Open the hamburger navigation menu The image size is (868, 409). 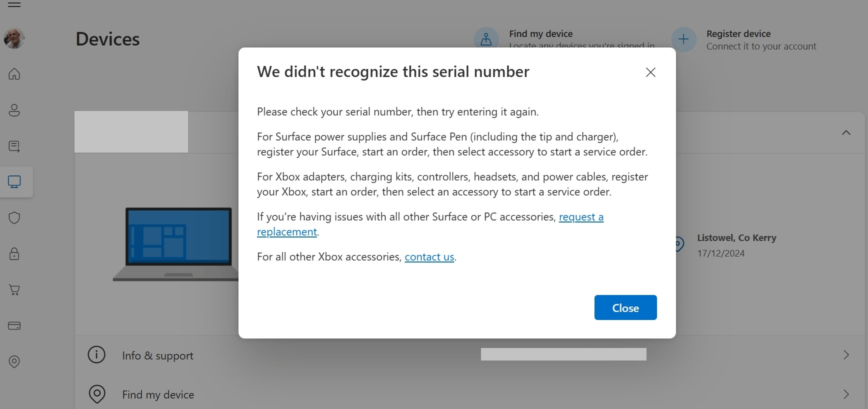[14, 4]
